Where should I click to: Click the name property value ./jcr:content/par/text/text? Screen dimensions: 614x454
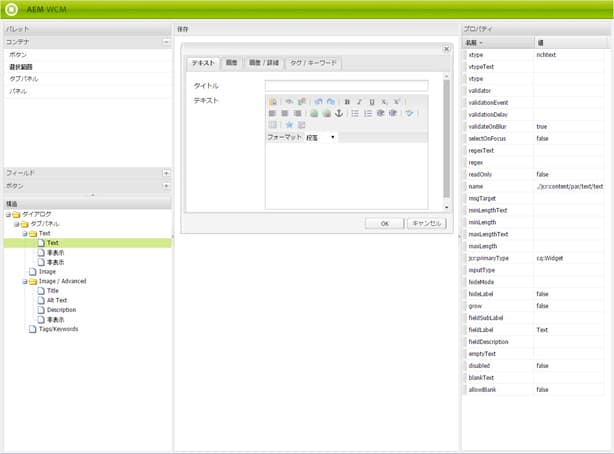(x=570, y=186)
